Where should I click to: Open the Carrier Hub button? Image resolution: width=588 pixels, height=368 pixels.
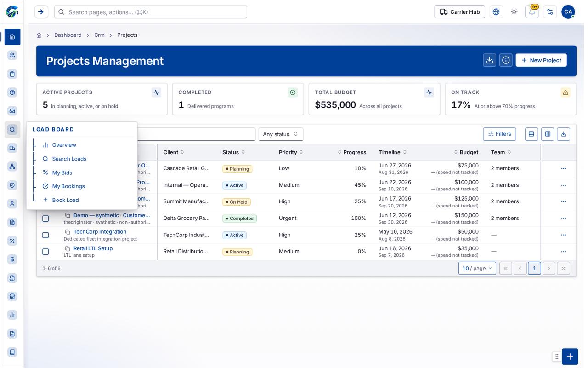pos(460,12)
